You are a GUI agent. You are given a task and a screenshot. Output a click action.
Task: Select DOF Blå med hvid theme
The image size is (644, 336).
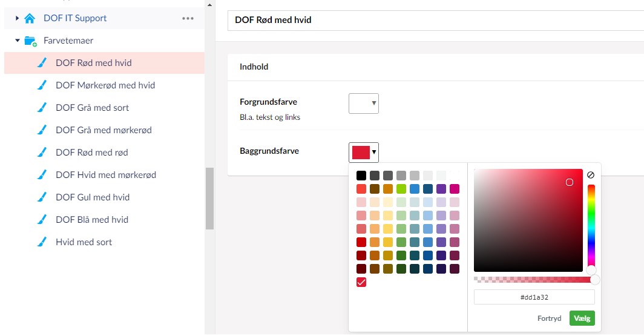tap(92, 219)
